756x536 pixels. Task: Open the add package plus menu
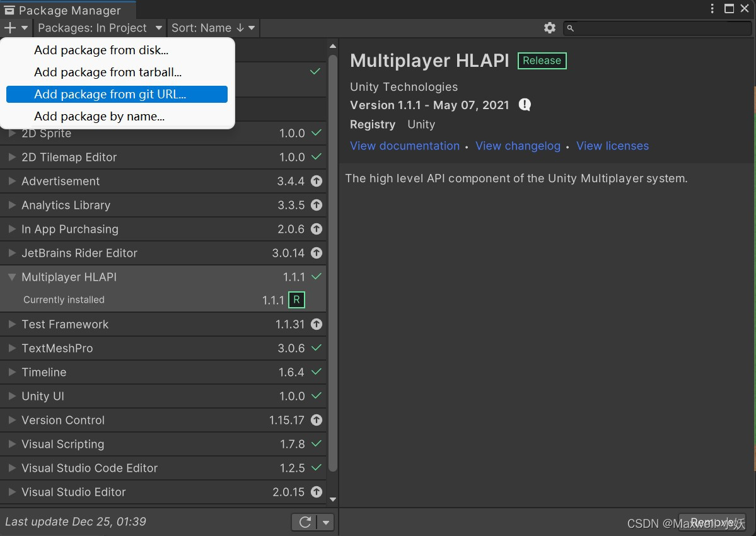pyautogui.click(x=15, y=28)
